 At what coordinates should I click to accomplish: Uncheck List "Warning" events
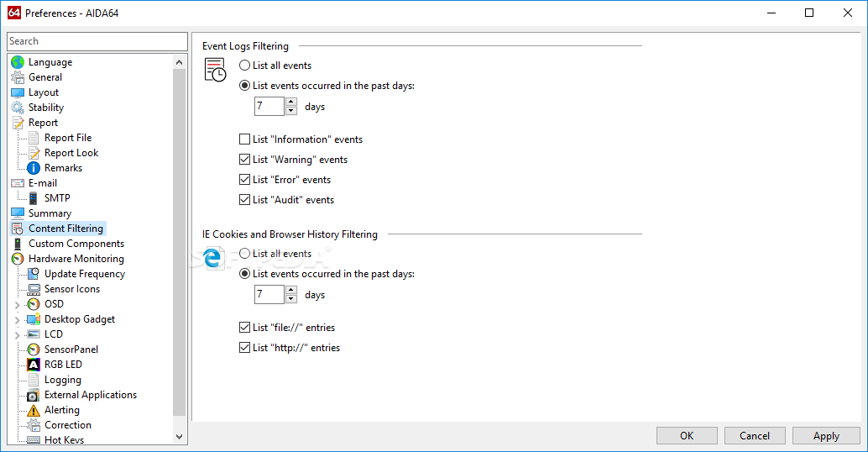[x=244, y=160]
